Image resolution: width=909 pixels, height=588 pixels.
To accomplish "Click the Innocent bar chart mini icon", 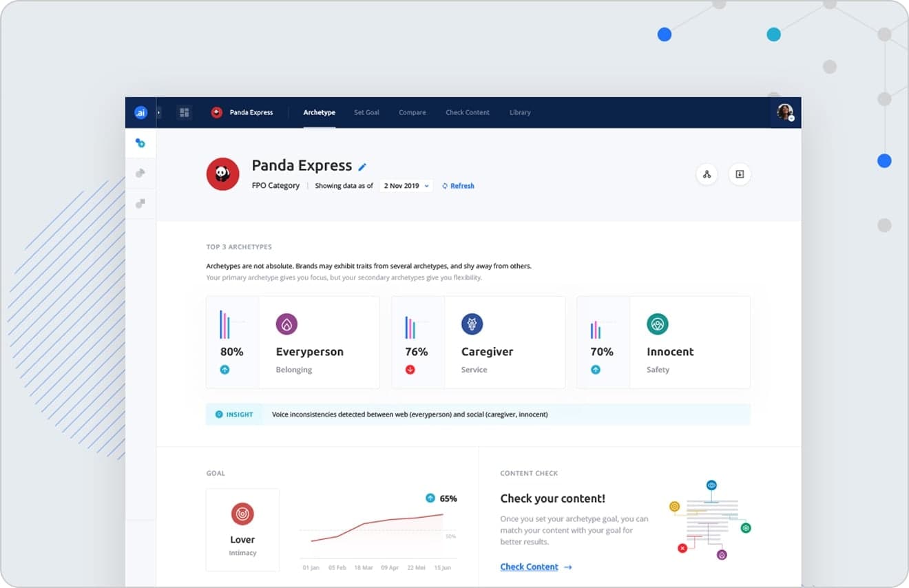I will [596, 330].
